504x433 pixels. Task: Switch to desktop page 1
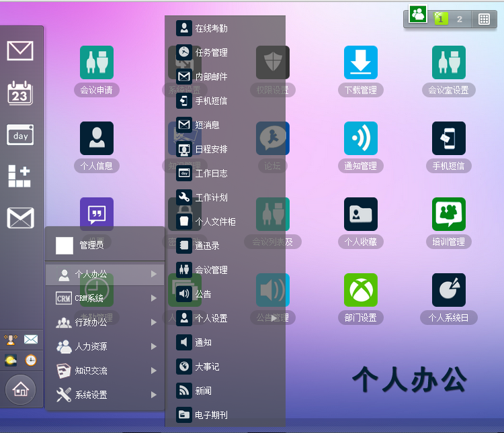click(x=441, y=19)
